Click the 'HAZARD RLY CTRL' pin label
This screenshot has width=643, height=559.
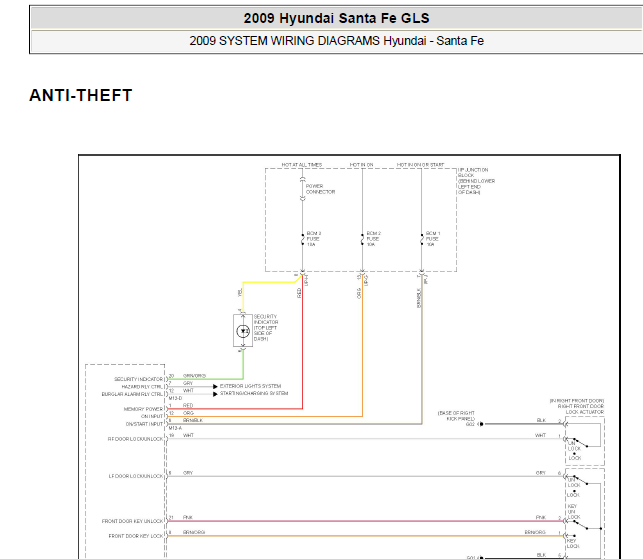142,387
